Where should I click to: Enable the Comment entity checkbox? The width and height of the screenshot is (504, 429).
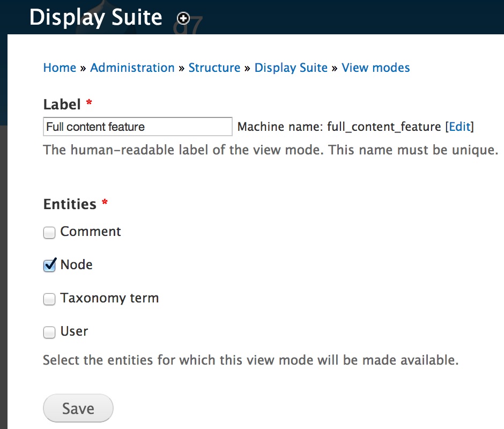(x=49, y=232)
